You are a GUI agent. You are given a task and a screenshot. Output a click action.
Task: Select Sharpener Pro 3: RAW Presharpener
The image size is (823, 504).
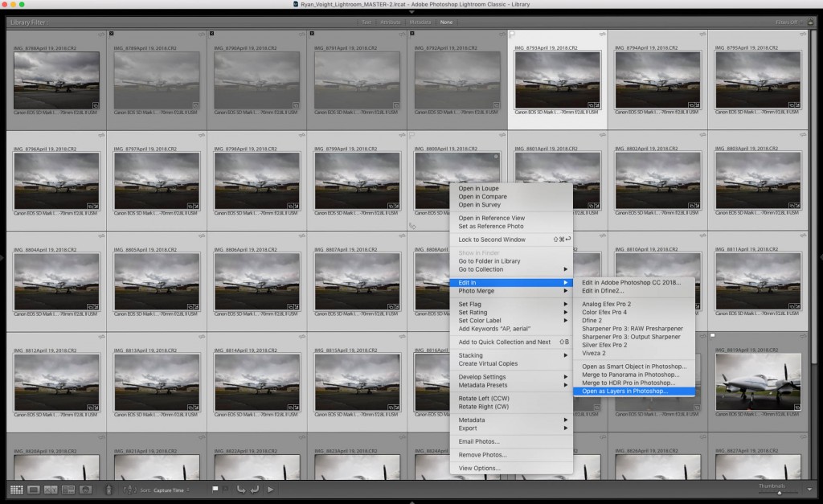coord(634,329)
